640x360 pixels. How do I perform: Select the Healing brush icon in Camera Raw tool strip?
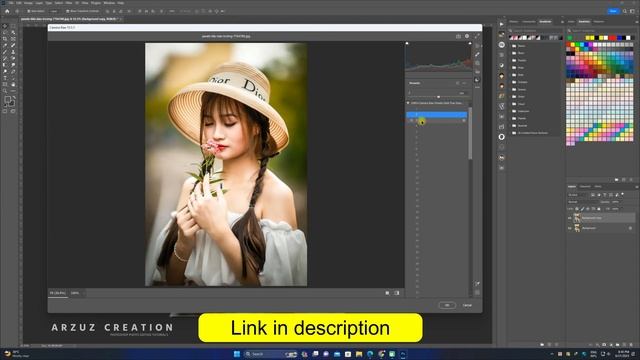[x=477, y=54]
